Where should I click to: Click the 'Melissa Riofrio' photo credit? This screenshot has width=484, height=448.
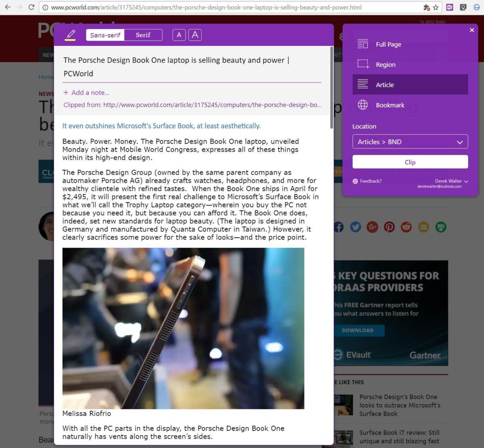pyautogui.click(x=87, y=413)
